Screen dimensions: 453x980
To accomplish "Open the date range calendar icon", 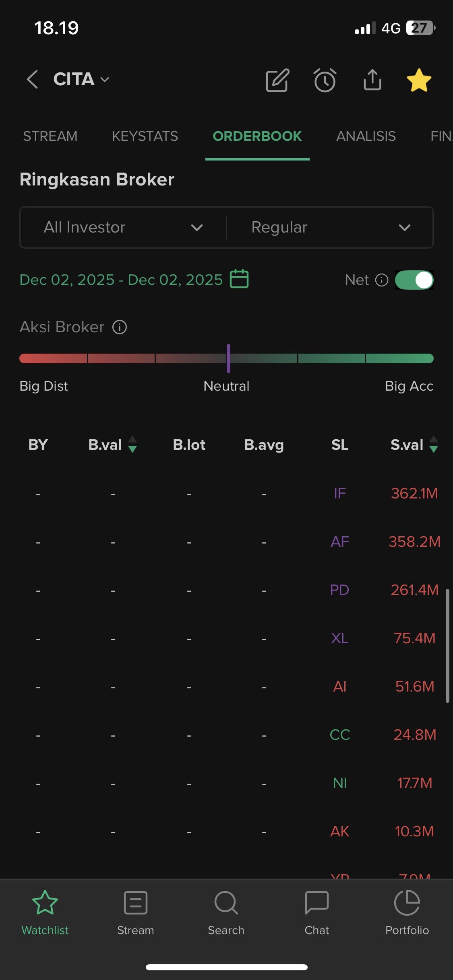I will point(239,279).
